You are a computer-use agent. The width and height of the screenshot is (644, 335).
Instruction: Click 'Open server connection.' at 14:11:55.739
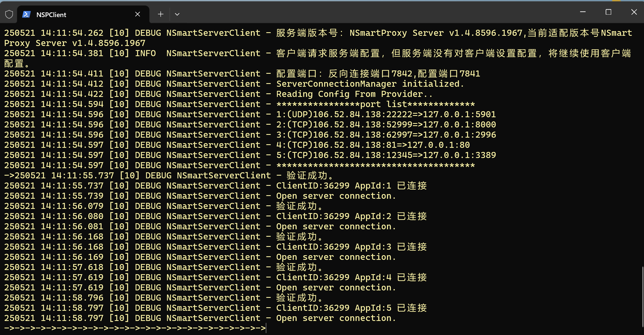pos(336,196)
